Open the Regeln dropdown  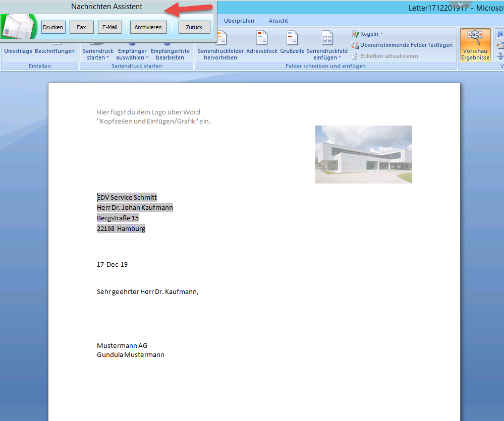(x=367, y=34)
